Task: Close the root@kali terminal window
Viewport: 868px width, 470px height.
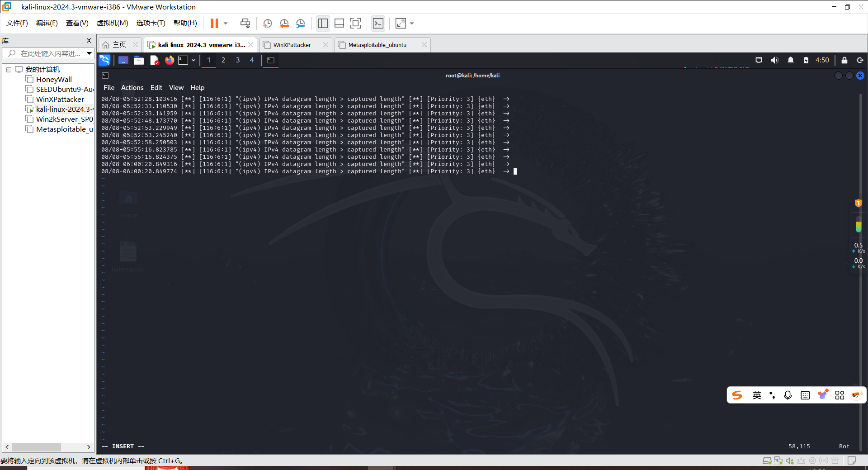Action: (860, 76)
